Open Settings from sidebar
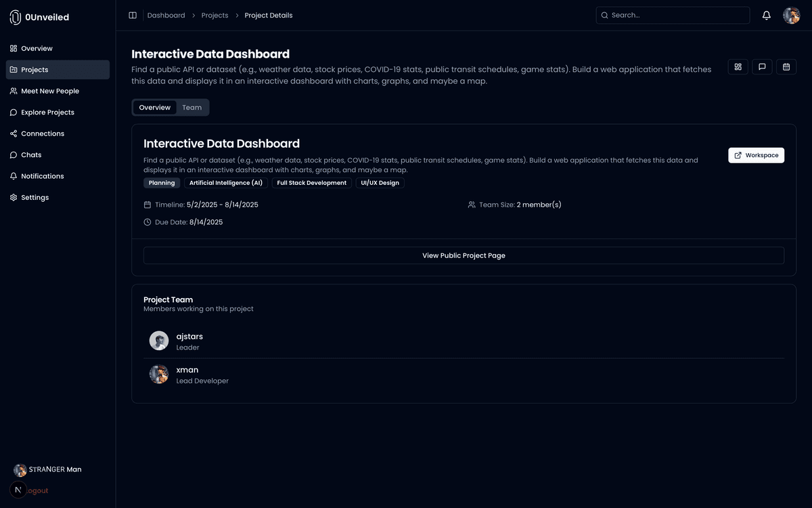812x508 pixels. pyautogui.click(x=35, y=198)
